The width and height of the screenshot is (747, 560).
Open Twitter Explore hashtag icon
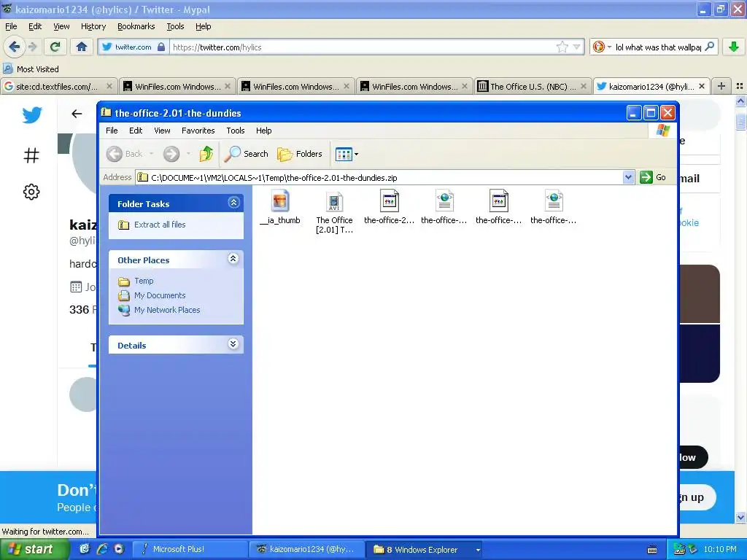click(31, 155)
